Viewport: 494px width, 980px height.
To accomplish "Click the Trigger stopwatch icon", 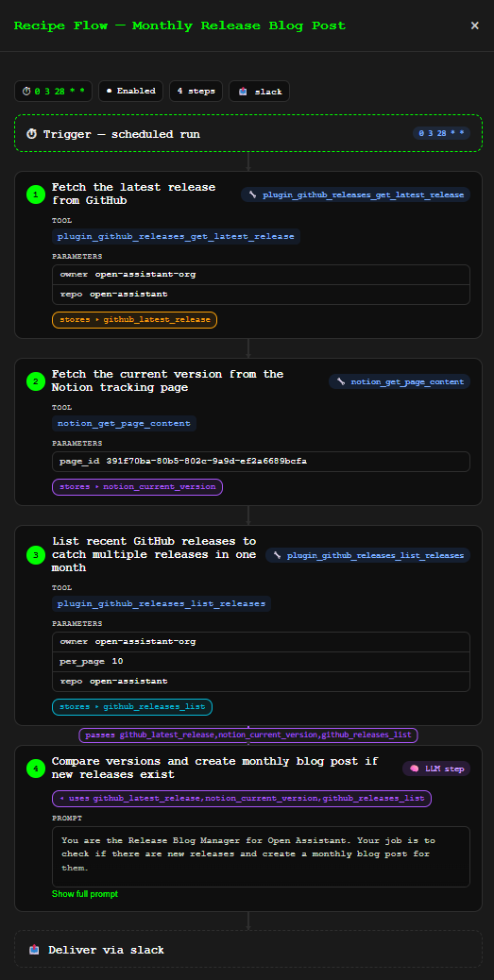I will tap(32, 134).
